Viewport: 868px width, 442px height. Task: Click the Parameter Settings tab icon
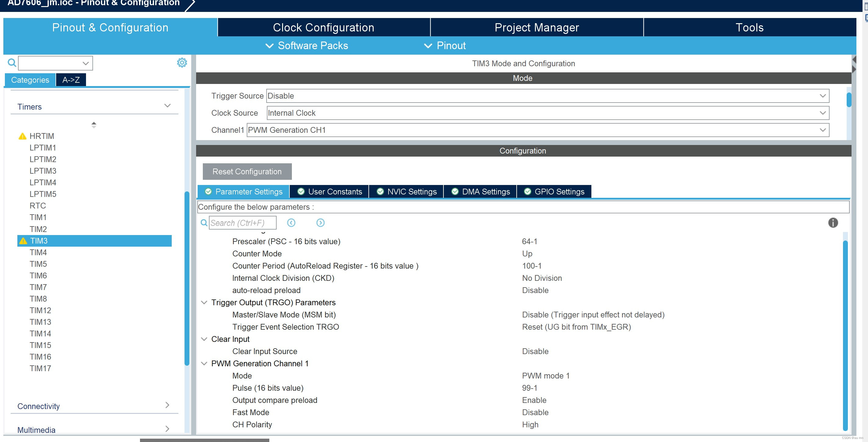click(209, 191)
